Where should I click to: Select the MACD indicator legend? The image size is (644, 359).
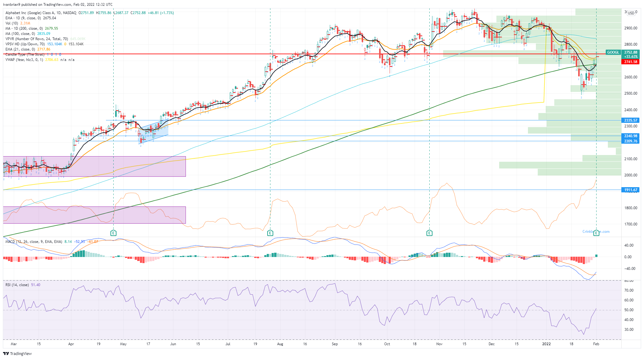tap(51, 242)
